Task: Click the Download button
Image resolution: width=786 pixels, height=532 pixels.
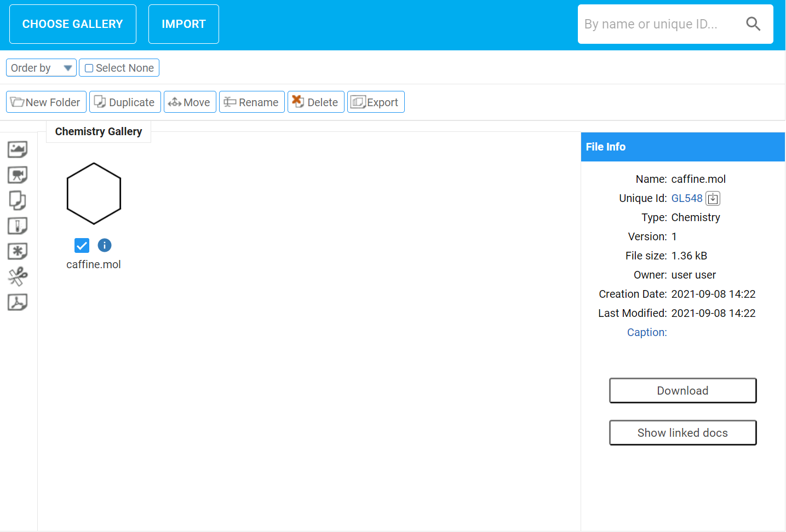Action: pos(682,391)
